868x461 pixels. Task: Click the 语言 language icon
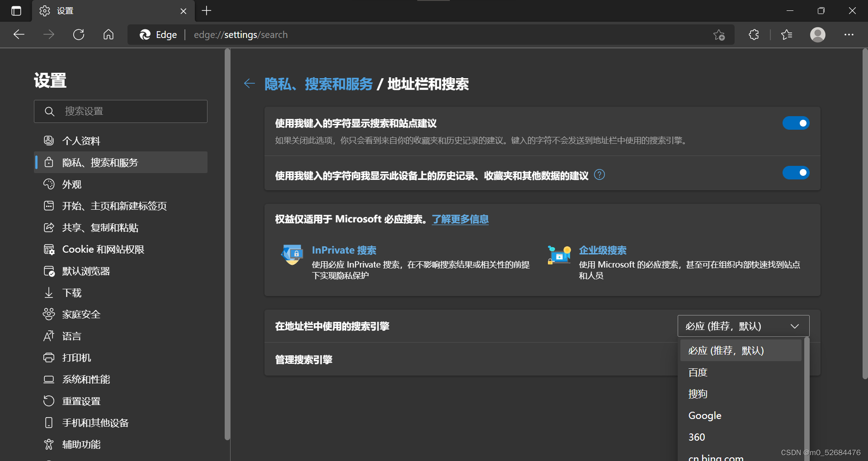point(49,336)
